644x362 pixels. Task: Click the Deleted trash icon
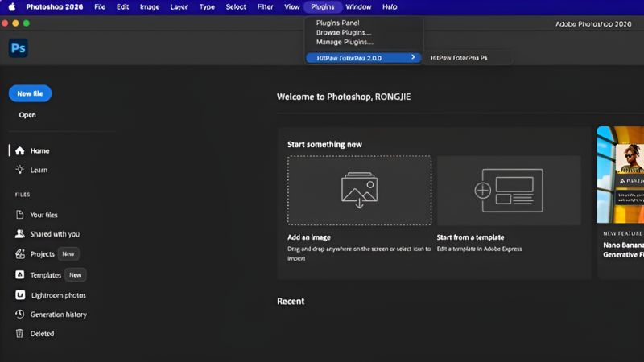(x=19, y=333)
